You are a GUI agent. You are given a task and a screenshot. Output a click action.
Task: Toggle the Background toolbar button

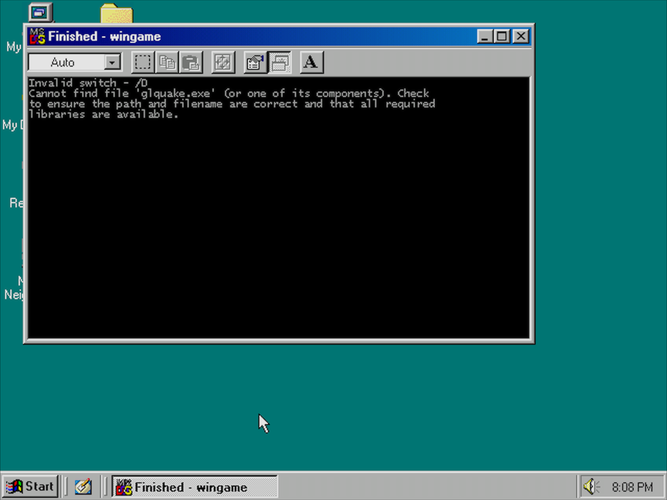tap(279, 62)
